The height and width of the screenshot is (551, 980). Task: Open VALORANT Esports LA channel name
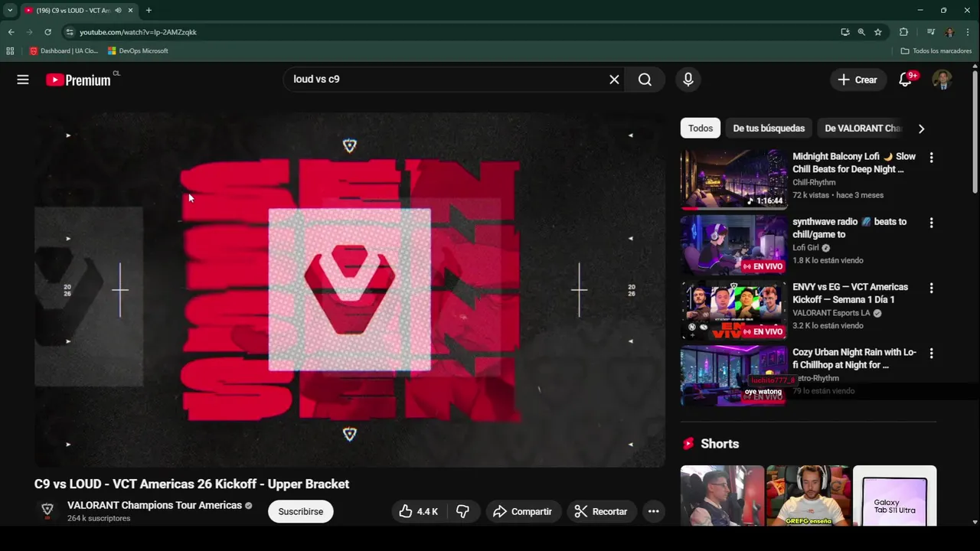pyautogui.click(x=831, y=313)
